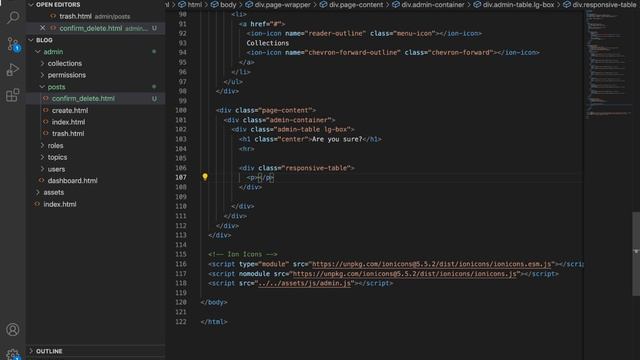Viewport: 640px width, 360px height.
Task: Click 'chevron-forward-outline' icon name on line 94
Action: [x=353, y=53]
